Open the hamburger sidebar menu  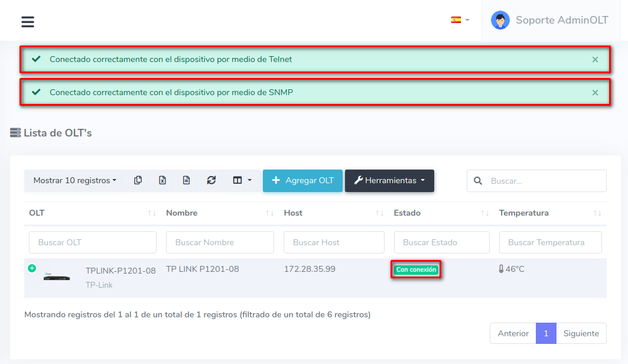(x=28, y=22)
